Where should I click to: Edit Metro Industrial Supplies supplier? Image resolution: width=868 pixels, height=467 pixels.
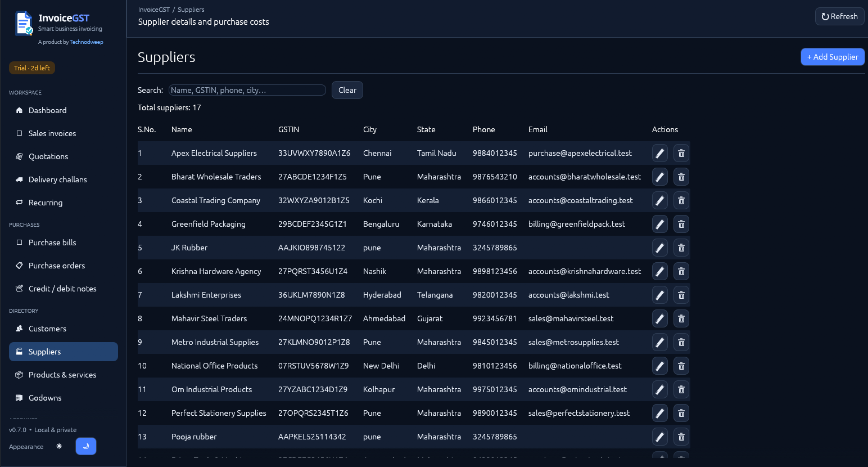660,342
